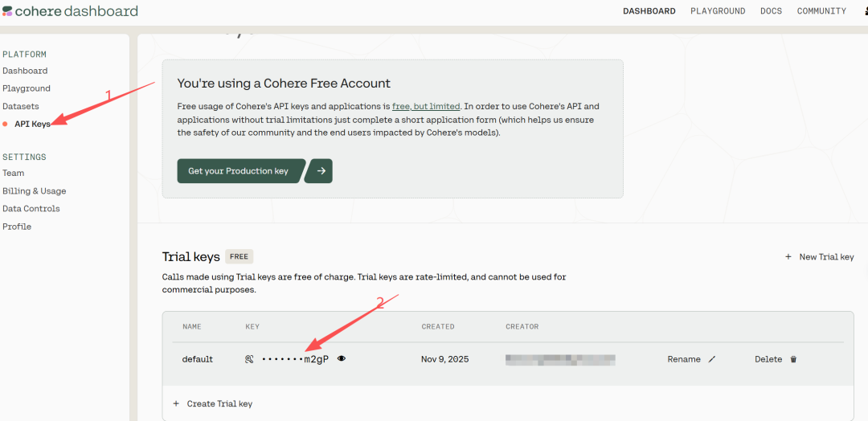Click the CREATOR column header
868x421 pixels.
(522, 326)
